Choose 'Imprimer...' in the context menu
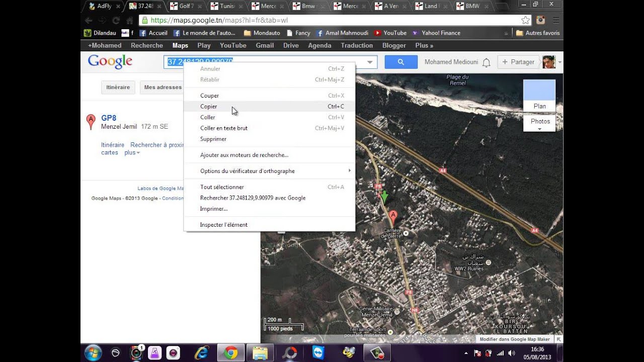Viewport: 644px width, 362px height. (x=269, y=209)
